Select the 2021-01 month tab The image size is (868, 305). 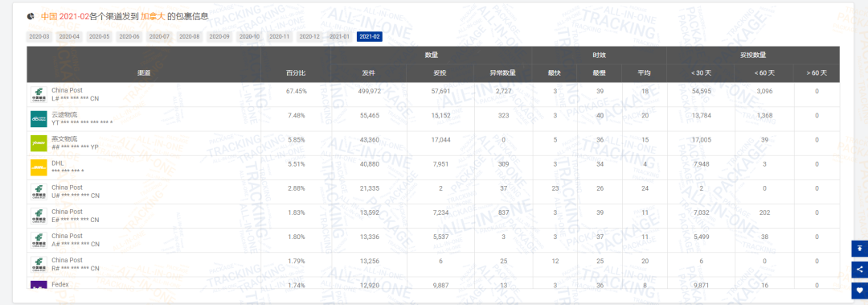point(339,36)
